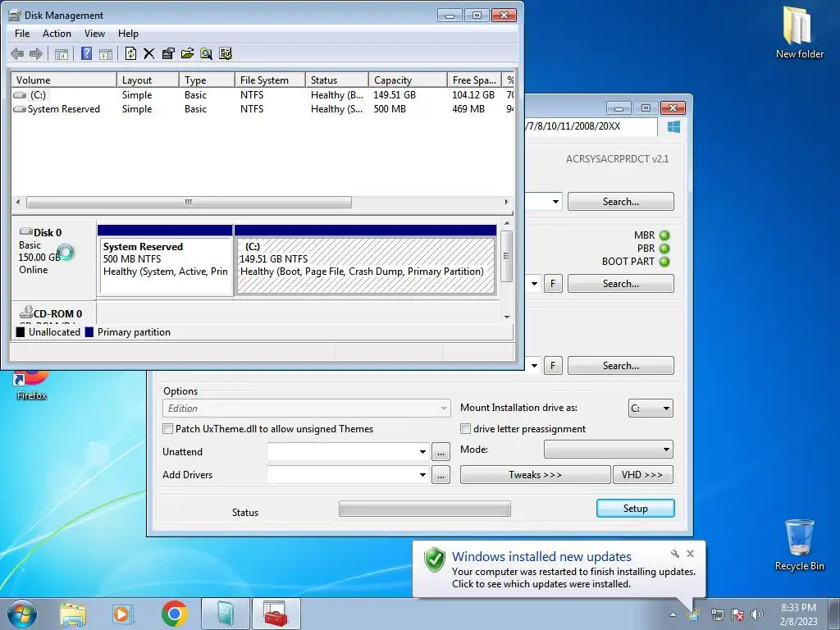Sort by the Capacity column header
This screenshot has width=840, height=630.
point(408,80)
